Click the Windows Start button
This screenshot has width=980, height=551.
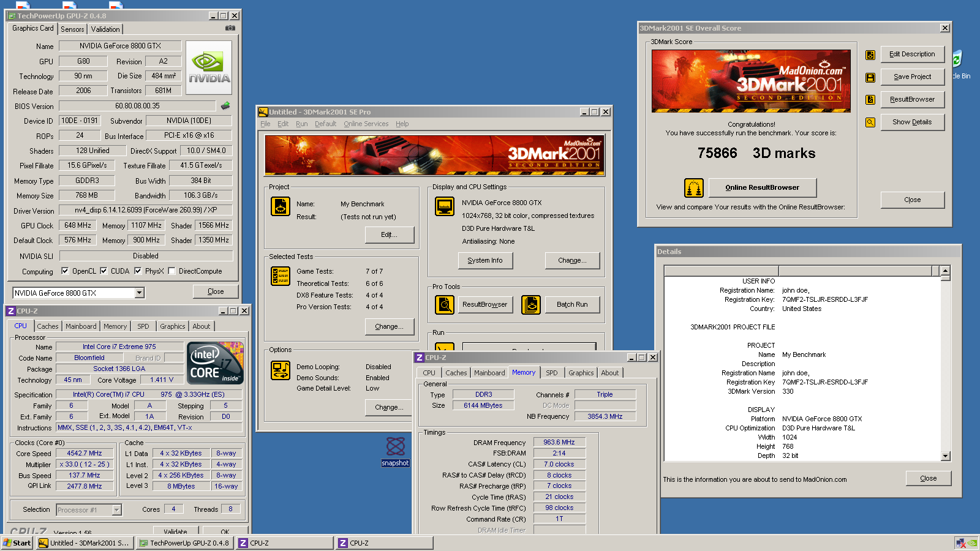click(17, 543)
